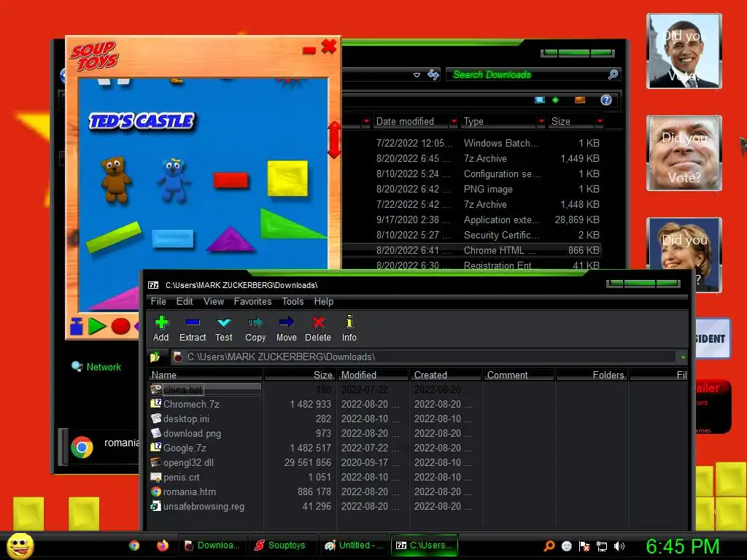
Task: Click the view options icon in explorer toolbar
Action: [x=539, y=100]
